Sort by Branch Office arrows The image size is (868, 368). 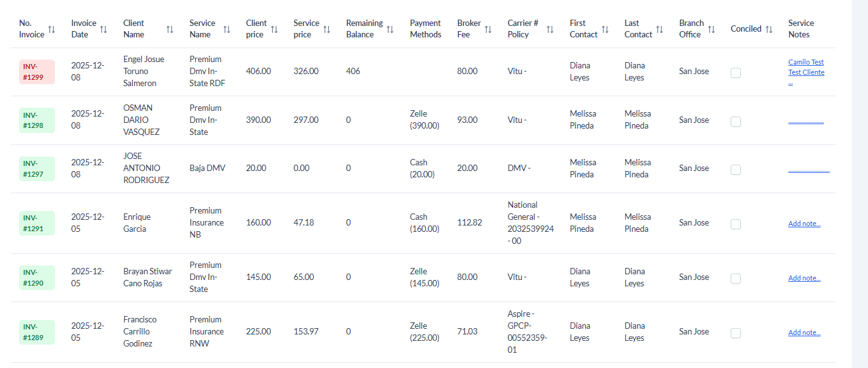click(x=711, y=29)
